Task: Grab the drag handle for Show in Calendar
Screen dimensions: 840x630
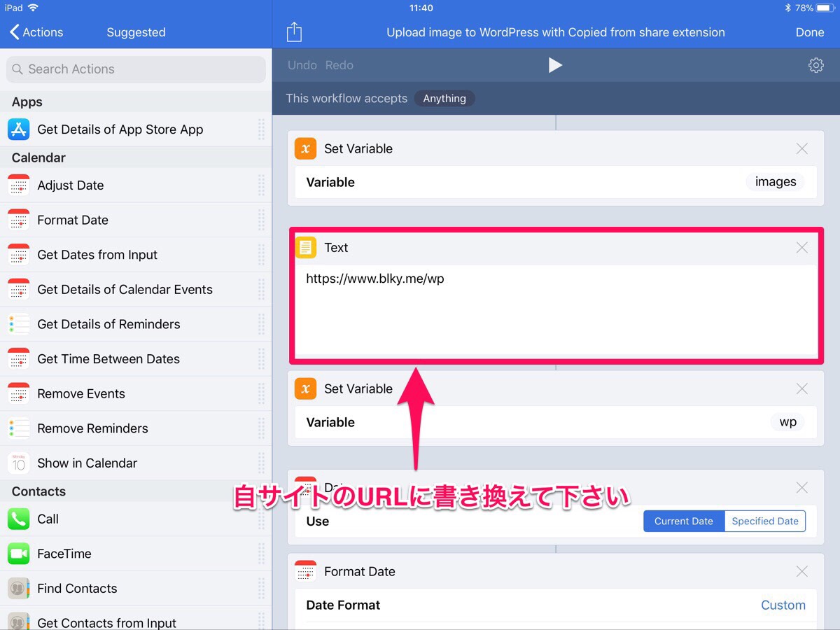Action: [261, 463]
